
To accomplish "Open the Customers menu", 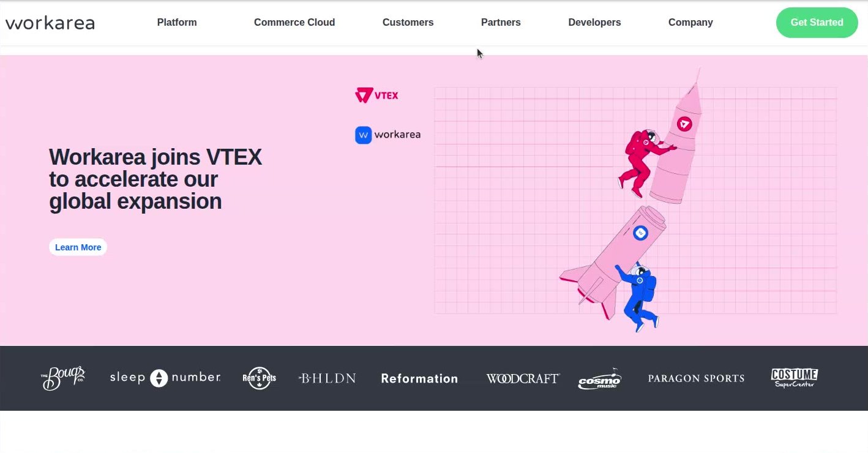I will point(408,23).
